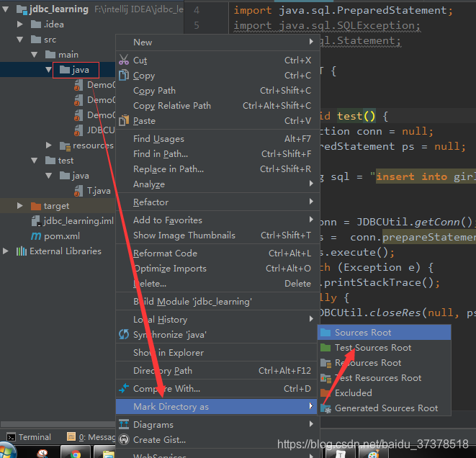476x458 pixels.
Task: Expand the resources folder node
Action: pyautogui.click(x=49, y=145)
